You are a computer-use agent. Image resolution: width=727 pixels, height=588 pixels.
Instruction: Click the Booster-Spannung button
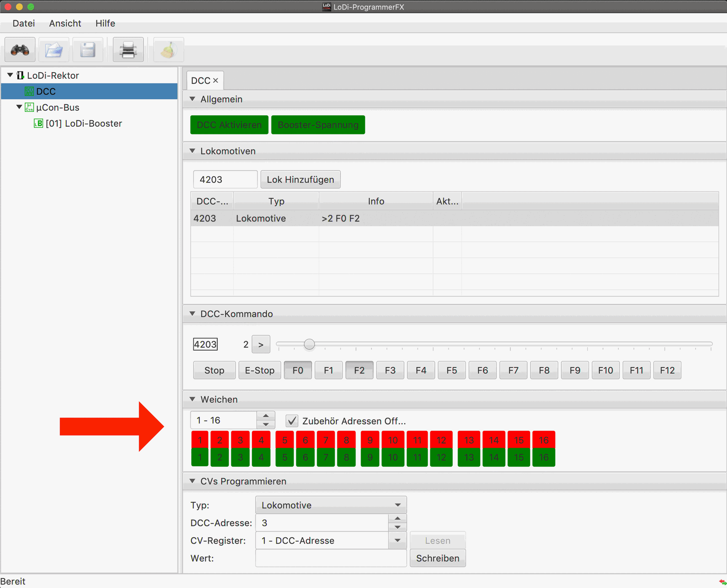click(318, 125)
